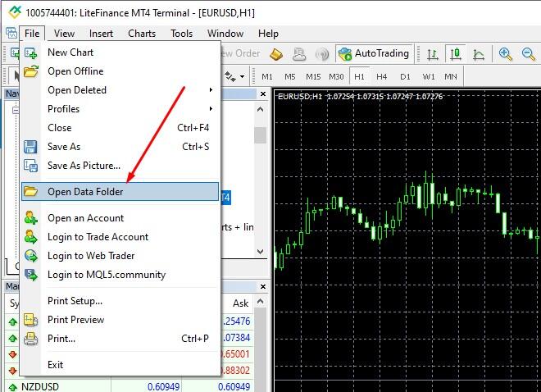
Task: Click the New Chart plus icon in menu
Action: [30, 52]
